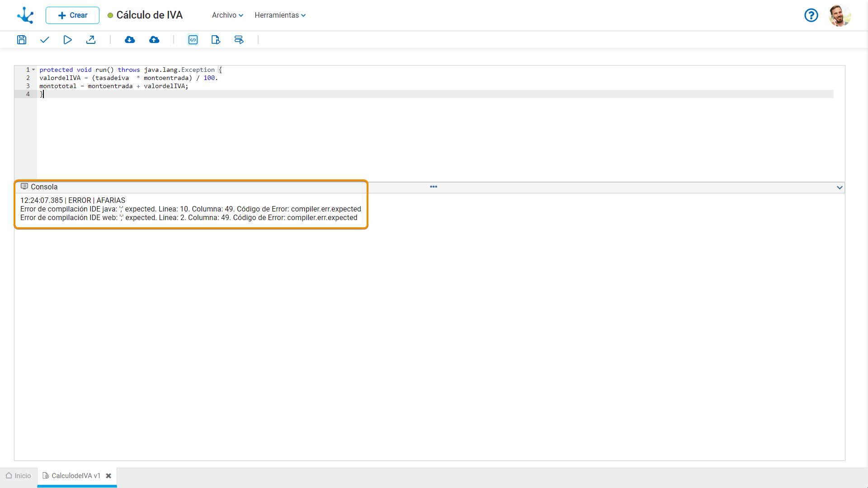Click the save (floppy disk) toolbar icon
Image resolution: width=868 pixels, height=488 pixels.
22,40
